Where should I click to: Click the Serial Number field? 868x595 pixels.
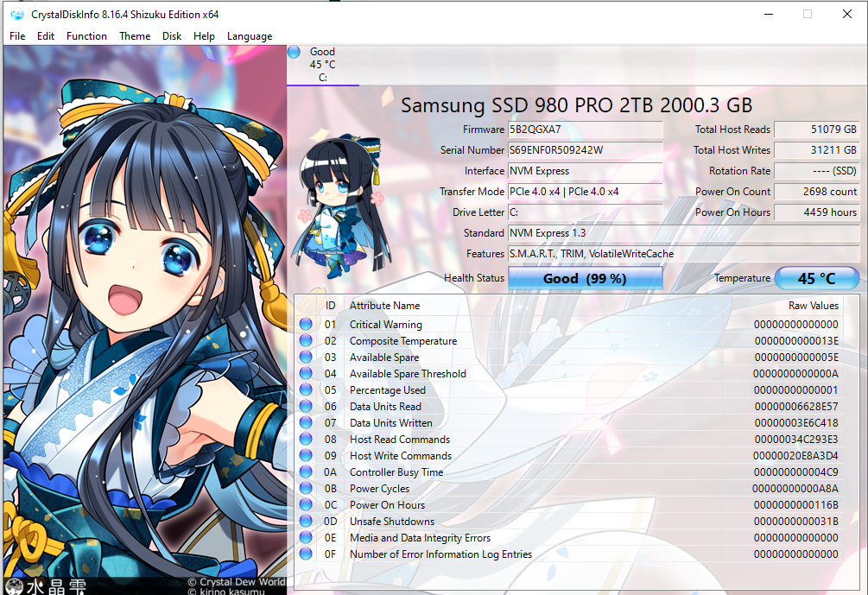click(x=585, y=150)
